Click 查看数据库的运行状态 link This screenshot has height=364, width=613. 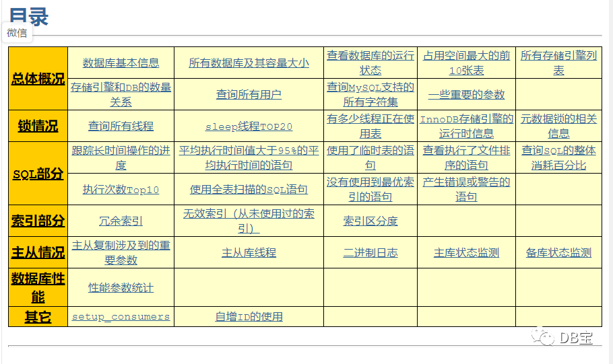pyautogui.click(x=370, y=63)
